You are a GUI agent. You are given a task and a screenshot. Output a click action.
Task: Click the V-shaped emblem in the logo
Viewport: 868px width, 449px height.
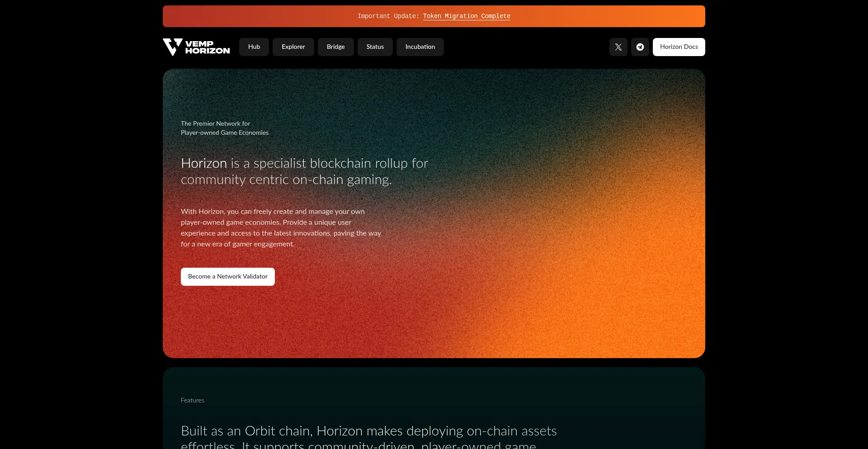(172, 47)
